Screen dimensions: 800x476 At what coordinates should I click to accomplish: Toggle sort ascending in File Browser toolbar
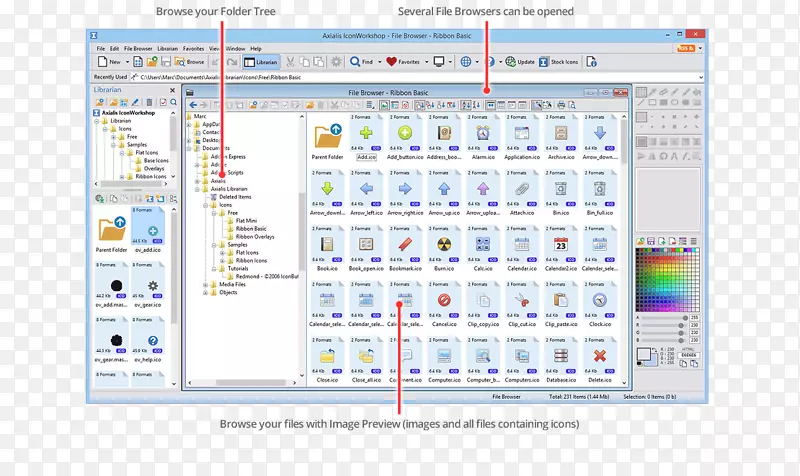click(x=466, y=105)
